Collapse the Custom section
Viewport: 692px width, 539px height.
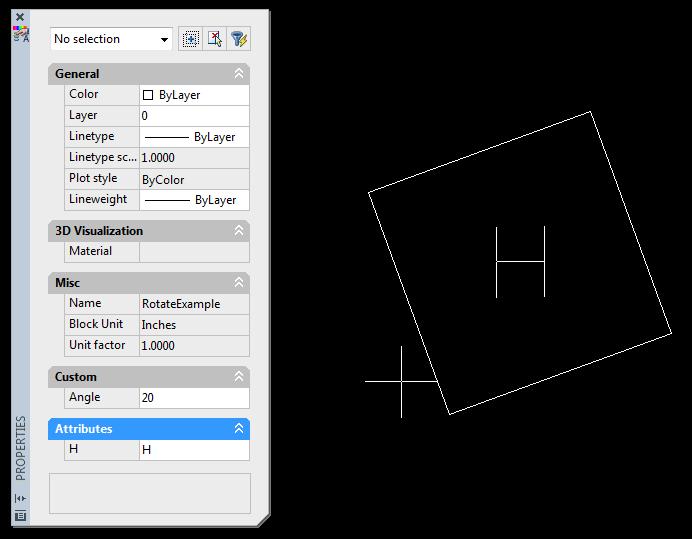239,377
